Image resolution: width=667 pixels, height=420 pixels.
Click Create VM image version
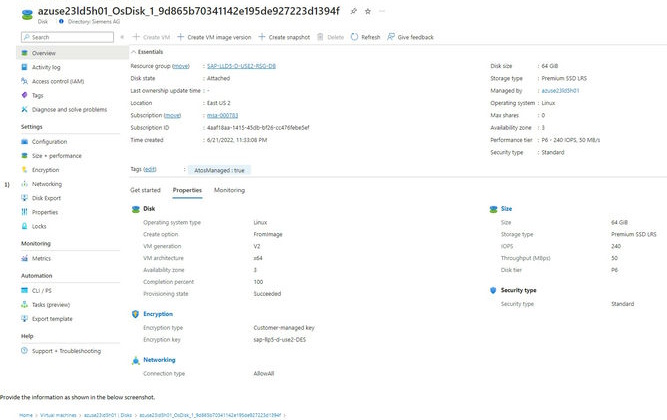click(x=214, y=37)
